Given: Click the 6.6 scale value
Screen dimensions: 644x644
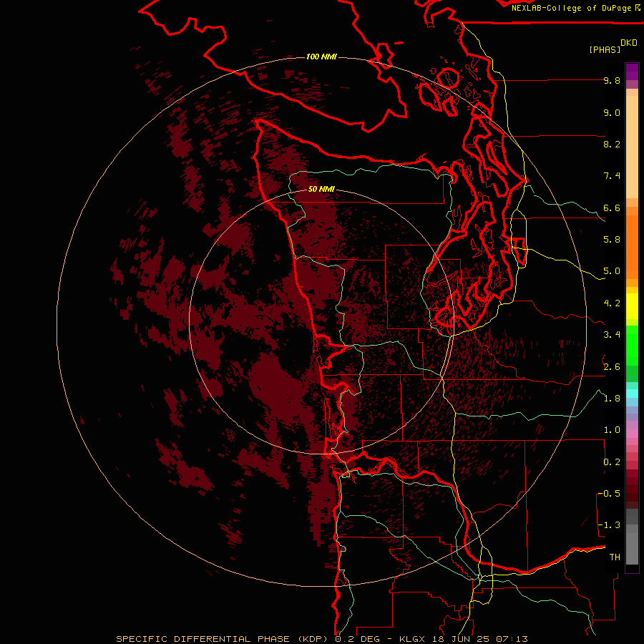Looking at the screenshot, I should point(612,208).
